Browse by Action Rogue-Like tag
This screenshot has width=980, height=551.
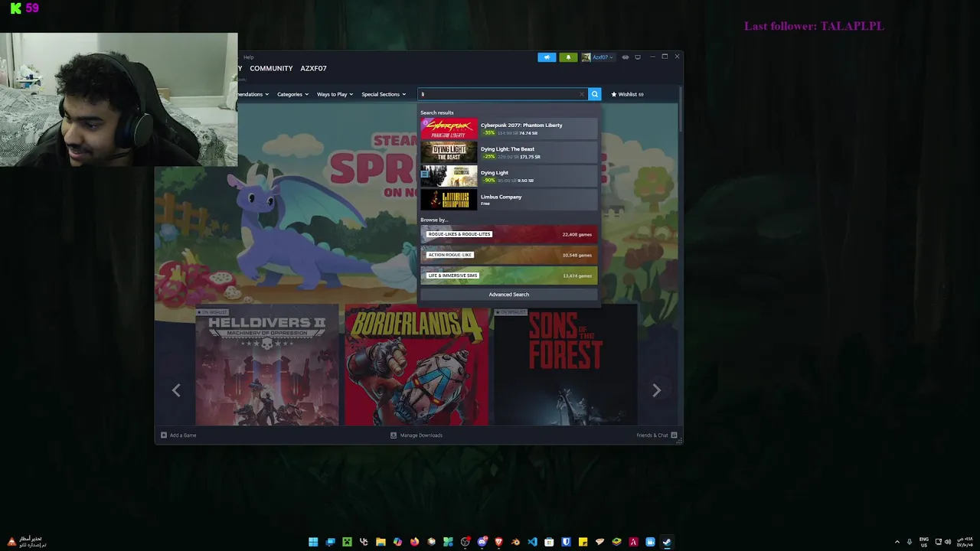[508, 255]
